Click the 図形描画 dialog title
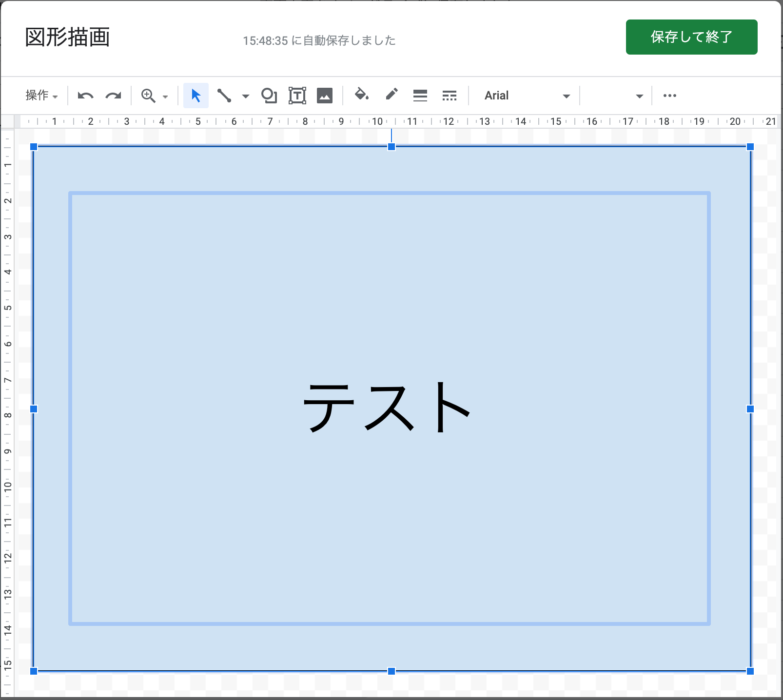 67,38
